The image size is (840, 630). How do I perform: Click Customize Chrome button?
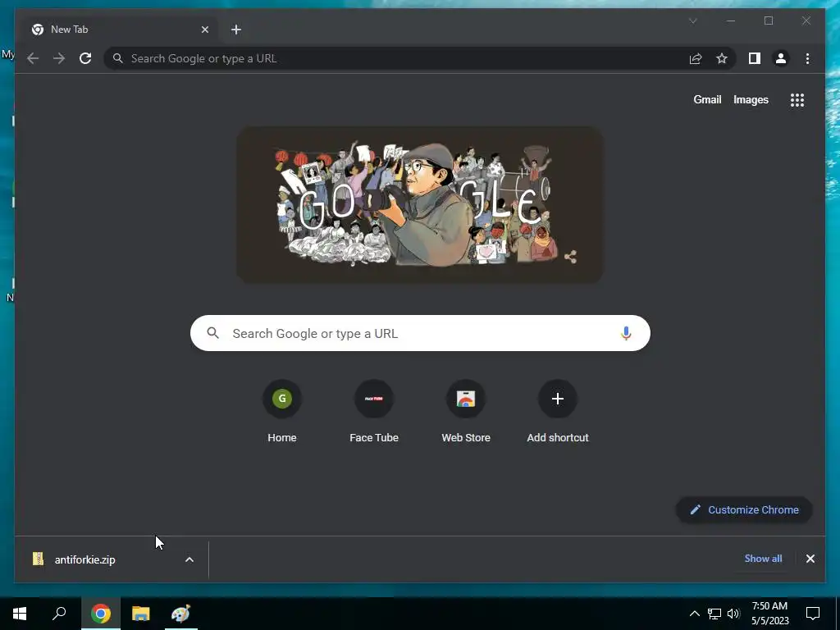744,510
